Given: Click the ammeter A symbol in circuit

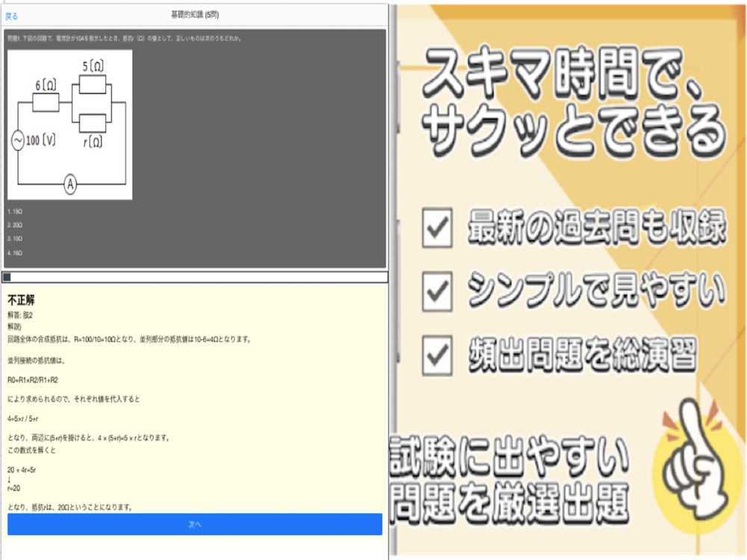Looking at the screenshot, I should coord(70,184).
